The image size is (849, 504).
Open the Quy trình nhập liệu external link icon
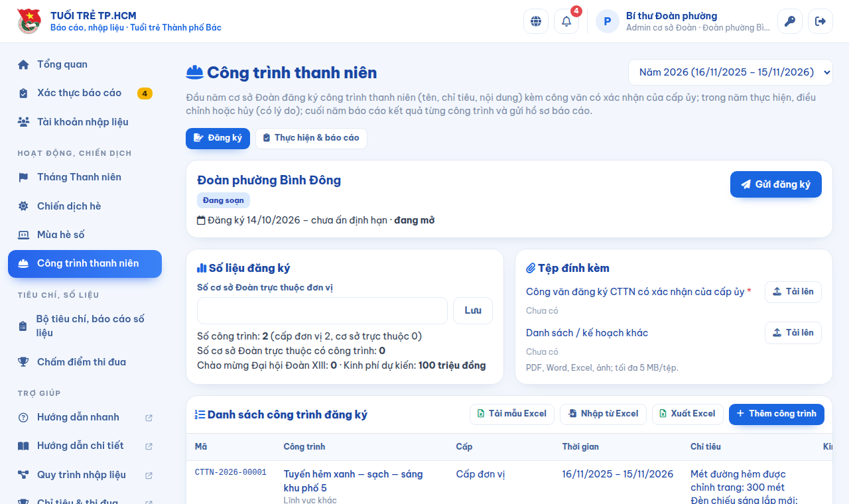click(149, 475)
